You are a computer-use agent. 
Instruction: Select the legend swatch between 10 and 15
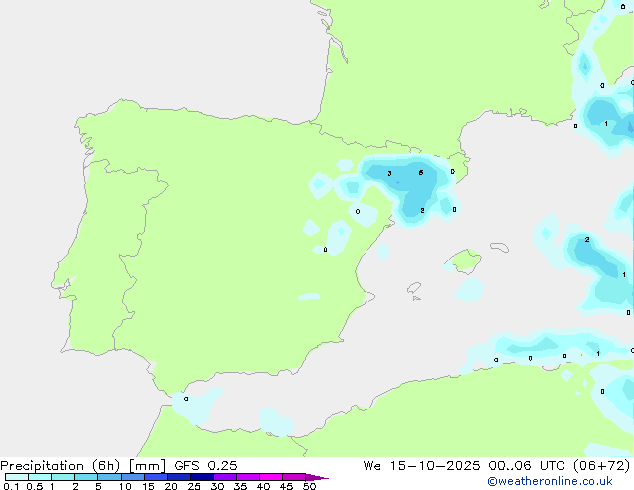pyautogui.click(x=133, y=477)
